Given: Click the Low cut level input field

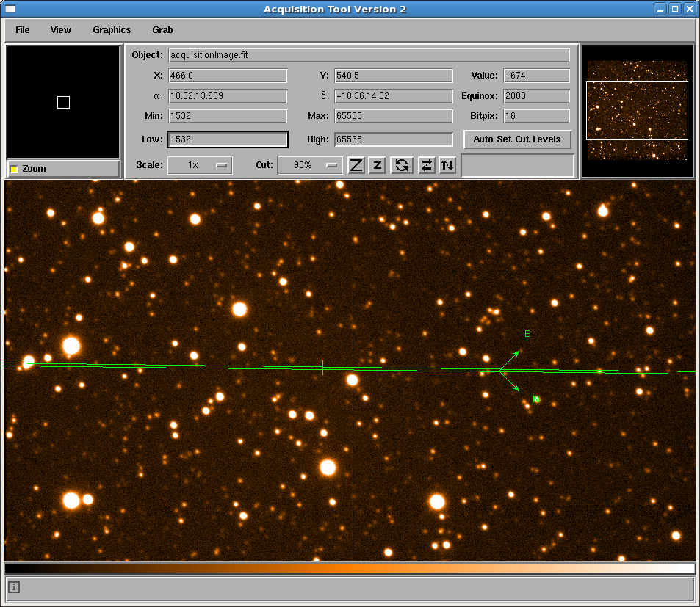Looking at the screenshot, I should tap(227, 139).
